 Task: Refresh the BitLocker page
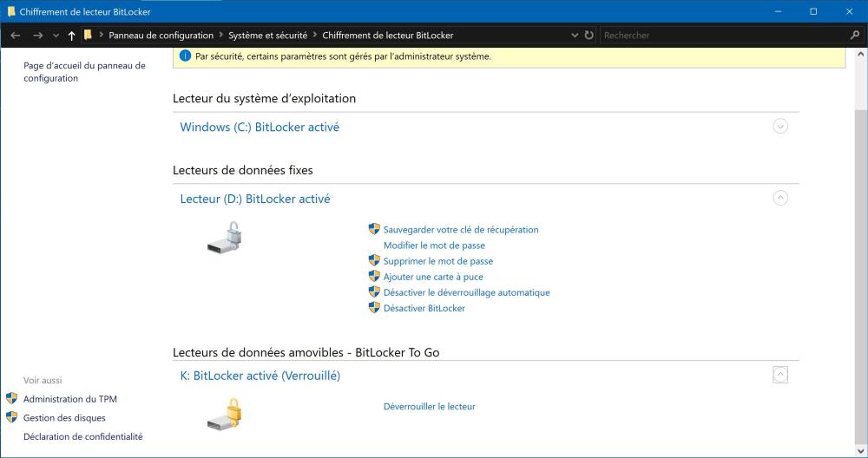[x=589, y=36]
